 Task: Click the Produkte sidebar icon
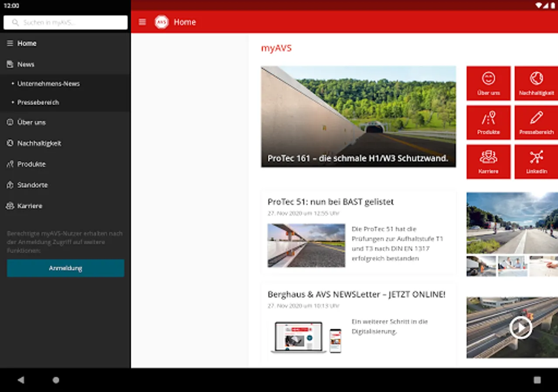pos(10,164)
